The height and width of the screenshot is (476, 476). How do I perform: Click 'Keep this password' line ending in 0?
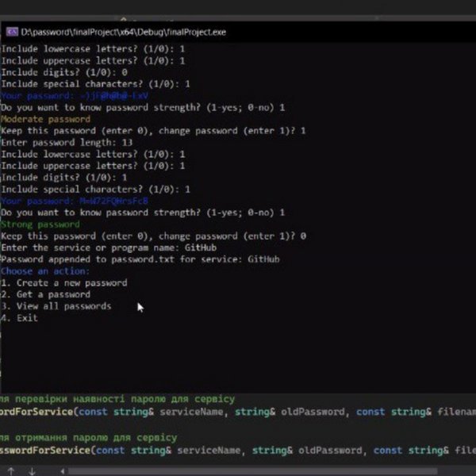click(x=153, y=236)
